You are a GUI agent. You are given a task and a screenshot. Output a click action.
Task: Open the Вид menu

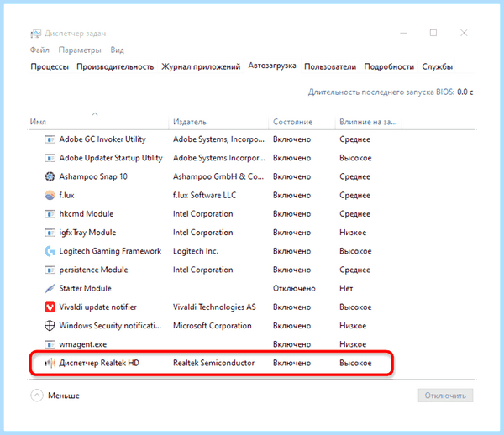tap(117, 50)
